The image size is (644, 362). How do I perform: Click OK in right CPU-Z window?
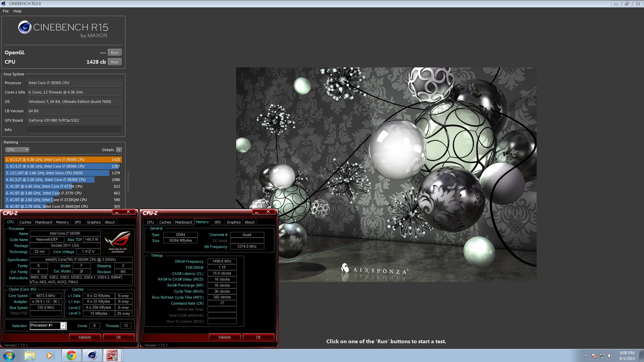pyautogui.click(x=258, y=337)
